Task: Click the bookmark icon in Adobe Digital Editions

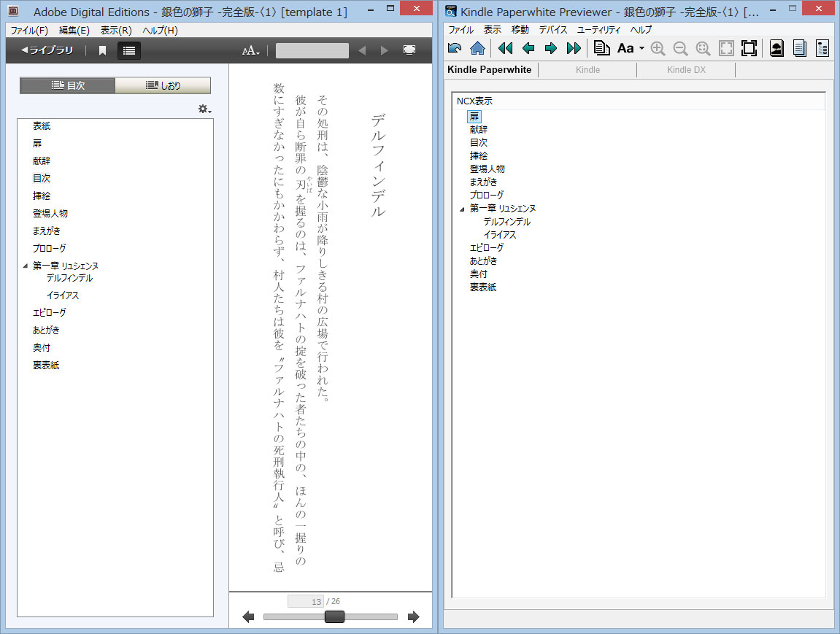Action: 102,50
